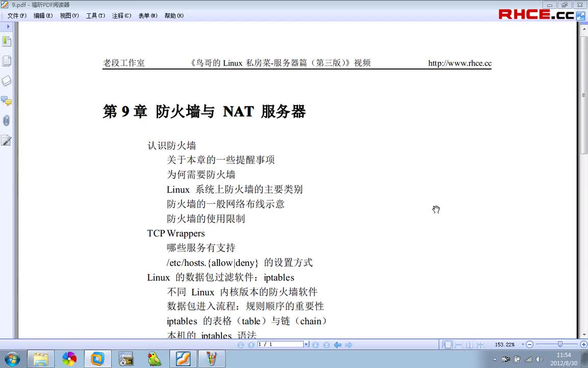Switch to VMware Workstation in taskbar
The width and height of the screenshot is (588, 368).
97,359
